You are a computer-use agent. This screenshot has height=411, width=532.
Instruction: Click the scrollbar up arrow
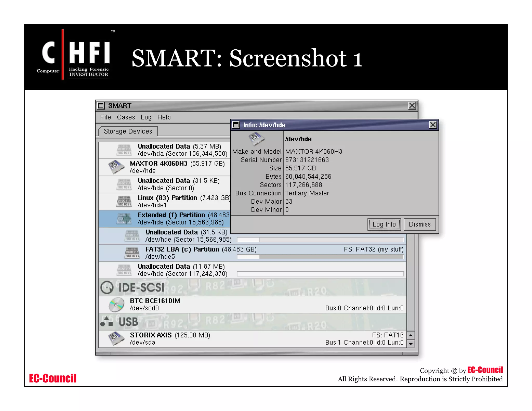click(411, 335)
